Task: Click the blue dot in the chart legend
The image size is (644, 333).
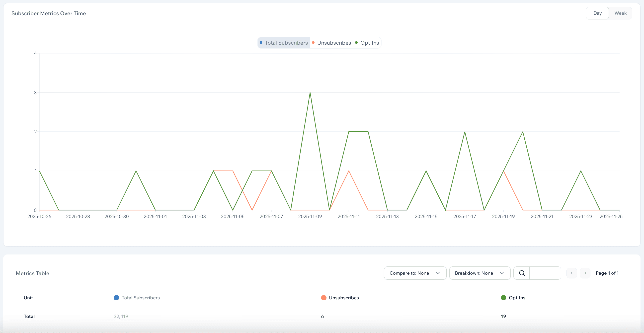Action: tap(261, 43)
